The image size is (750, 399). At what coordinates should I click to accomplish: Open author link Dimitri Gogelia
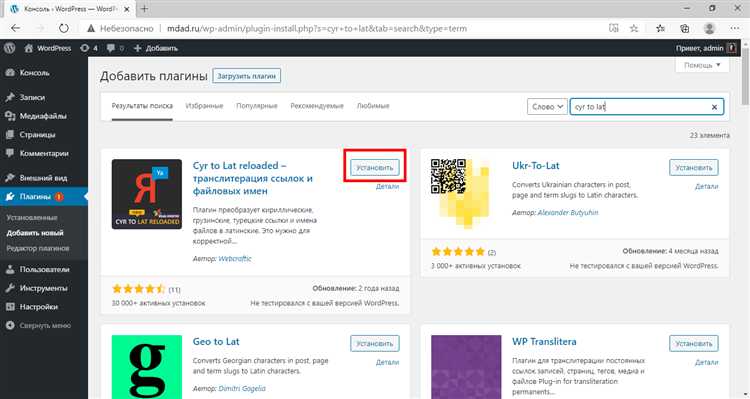(242, 388)
